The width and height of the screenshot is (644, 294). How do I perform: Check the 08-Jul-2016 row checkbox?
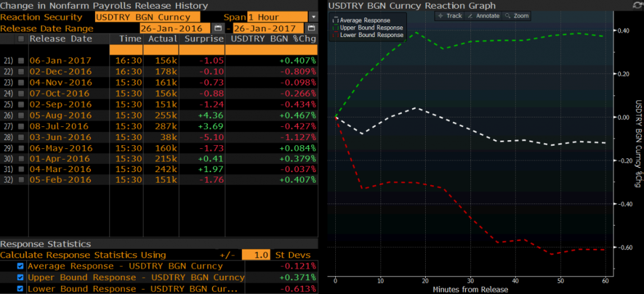(21, 126)
